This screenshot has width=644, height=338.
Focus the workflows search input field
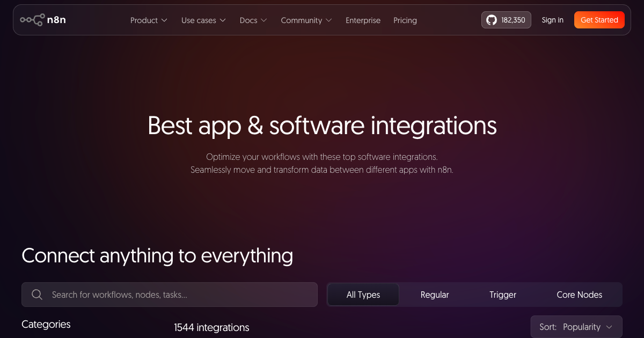(170, 295)
